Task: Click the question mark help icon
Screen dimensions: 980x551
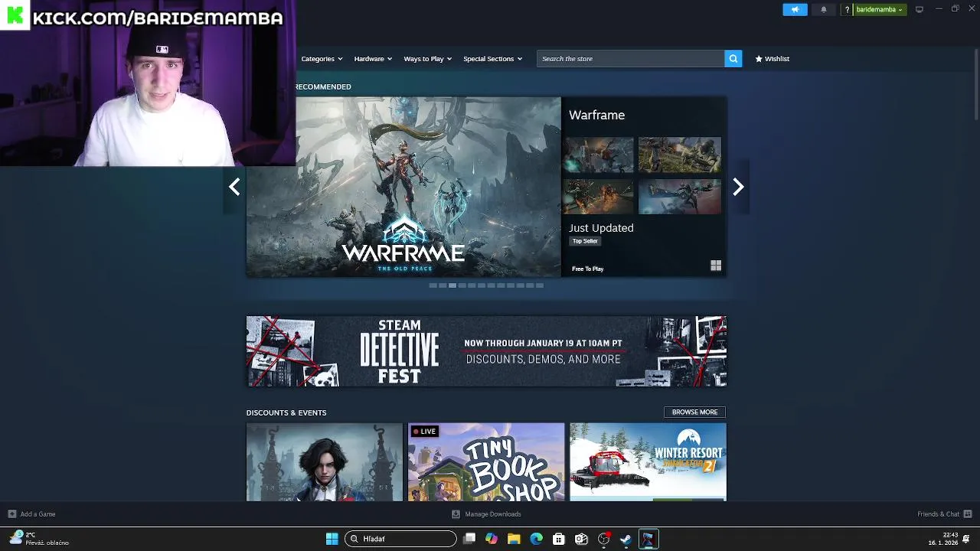Action: pyautogui.click(x=847, y=9)
